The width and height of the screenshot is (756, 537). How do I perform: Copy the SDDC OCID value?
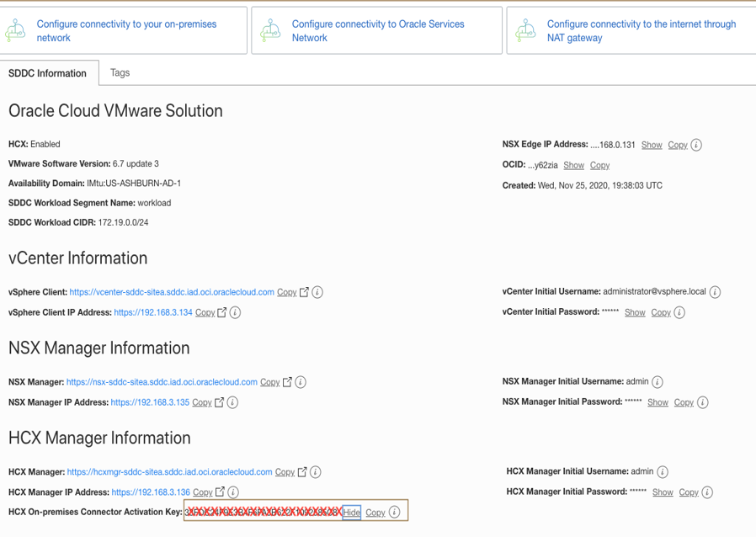(599, 165)
